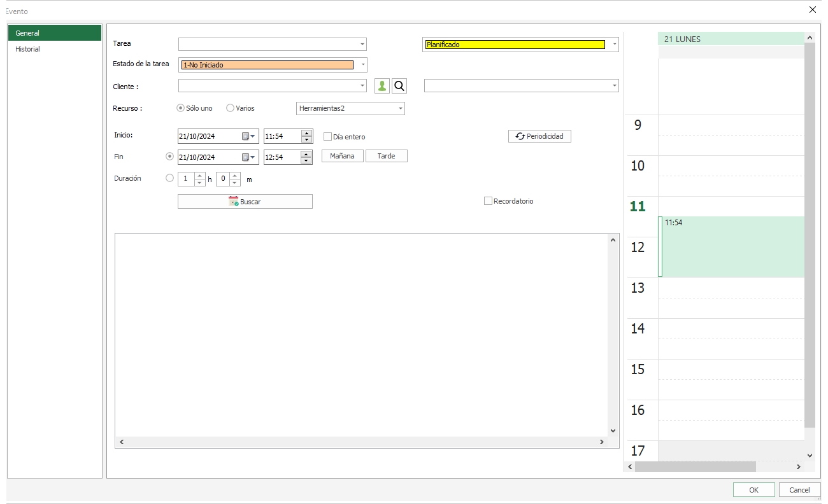
Task: Select the Duración radio button
Action: click(169, 179)
